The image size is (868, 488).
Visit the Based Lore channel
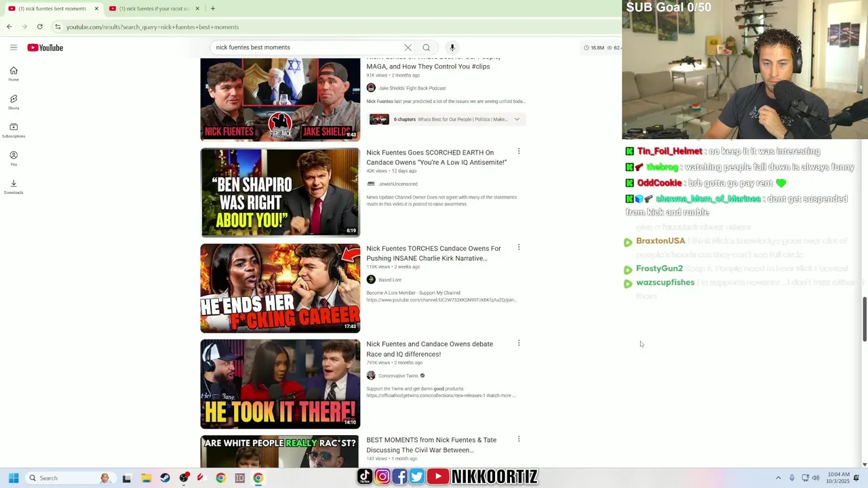pos(390,280)
